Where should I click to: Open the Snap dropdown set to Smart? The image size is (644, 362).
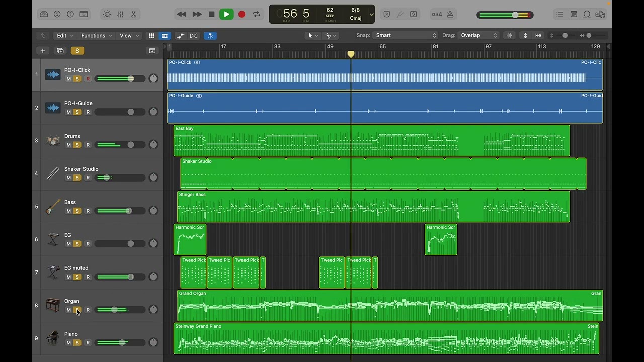(406, 35)
